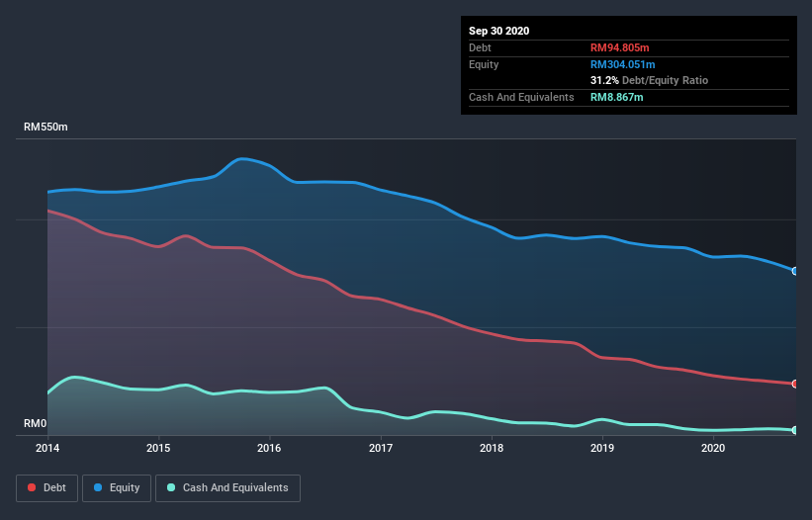Click the 2014 x-axis label

pyautogui.click(x=47, y=448)
